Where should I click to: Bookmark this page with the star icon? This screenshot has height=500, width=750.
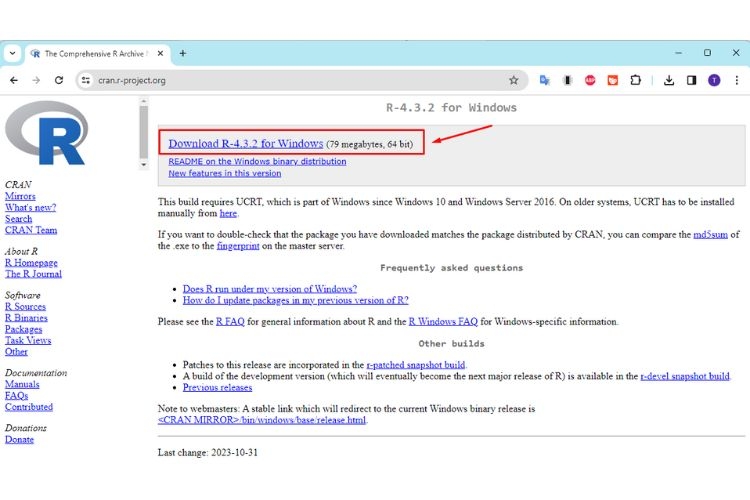[x=513, y=80]
